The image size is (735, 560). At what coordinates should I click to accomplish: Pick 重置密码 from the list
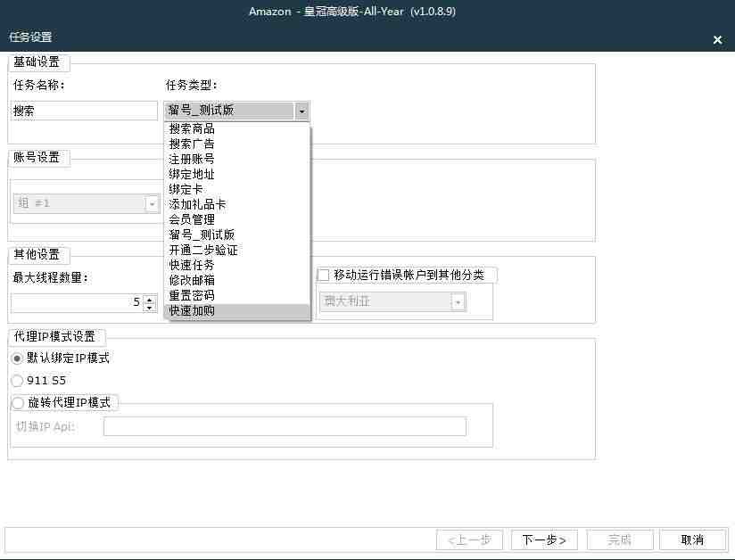(x=236, y=295)
